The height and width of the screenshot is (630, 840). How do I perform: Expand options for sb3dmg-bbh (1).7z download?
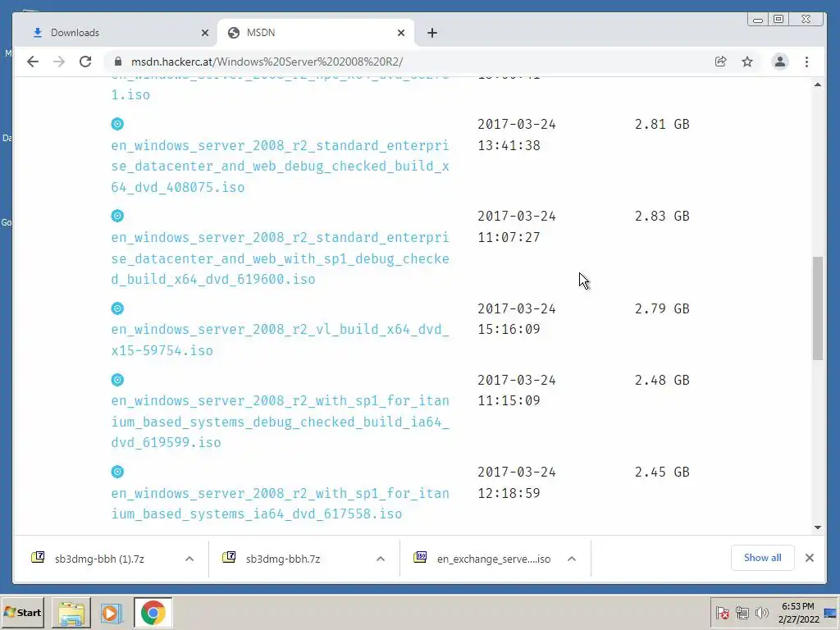pyautogui.click(x=189, y=559)
